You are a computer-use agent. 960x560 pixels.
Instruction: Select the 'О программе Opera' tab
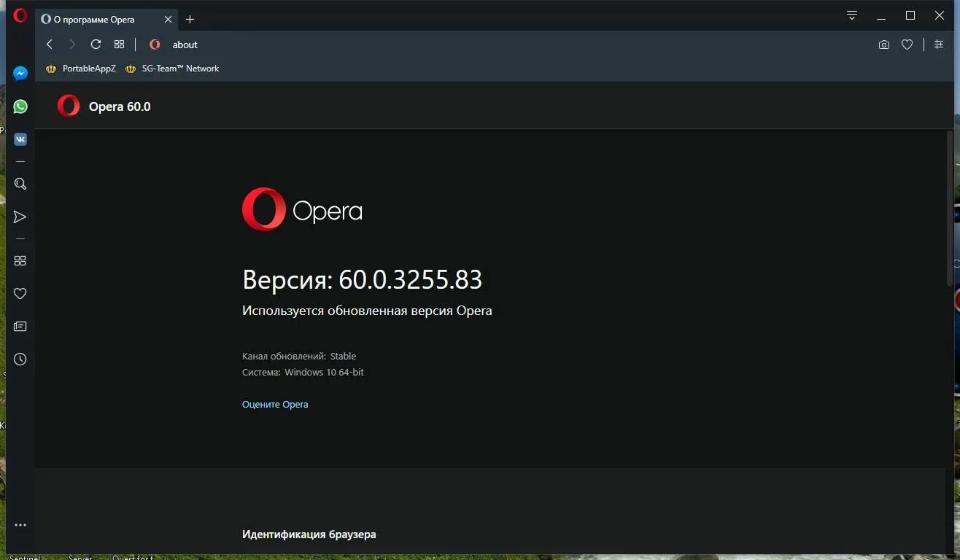[x=107, y=20]
